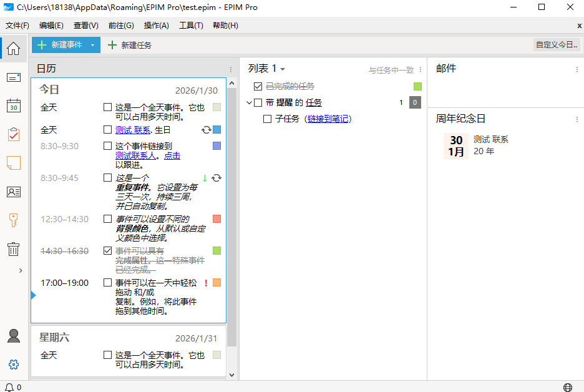Open the Trash bin icon in sidebar
Image resolution: width=584 pixels, height=392 pixels.
point(13,249)
